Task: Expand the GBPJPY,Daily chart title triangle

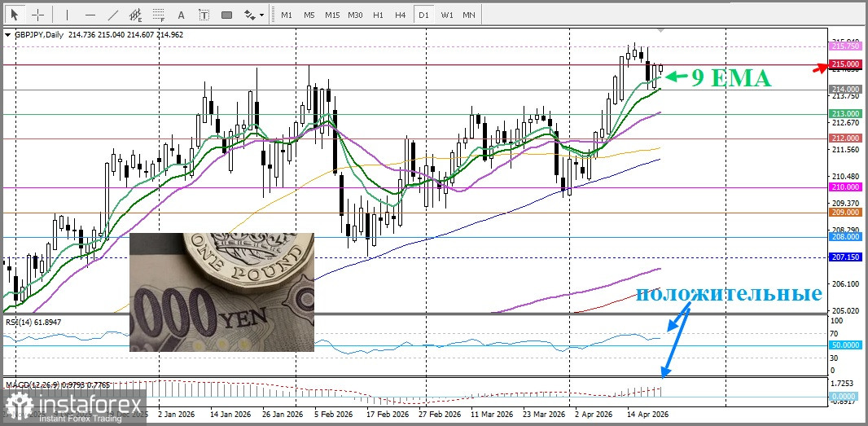Action: click(x=7, y=35)
